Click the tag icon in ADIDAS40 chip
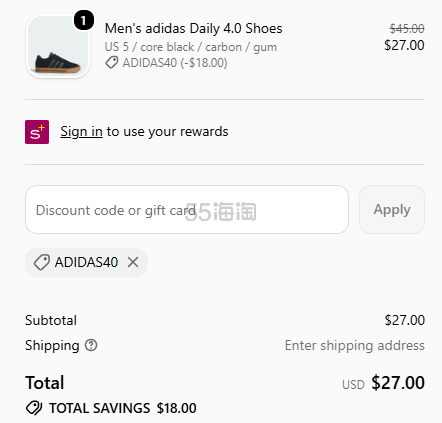This screenshot has width=442, height=423. click(42, 262)
